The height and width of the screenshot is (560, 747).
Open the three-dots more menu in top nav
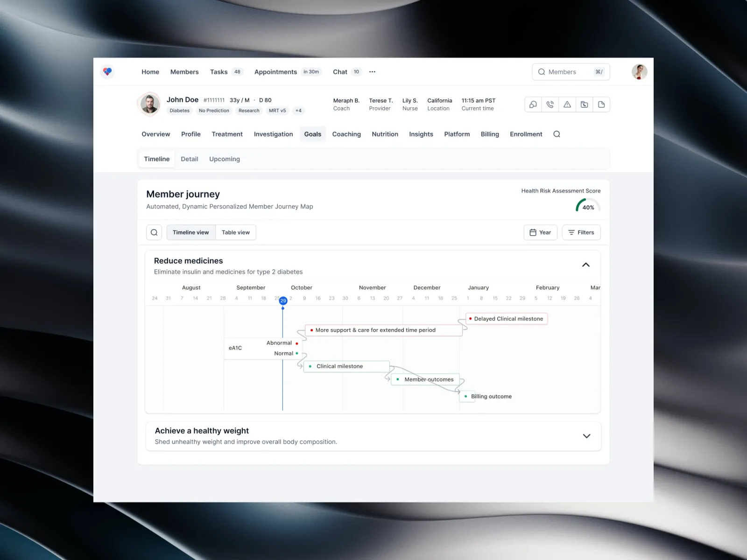372,72
